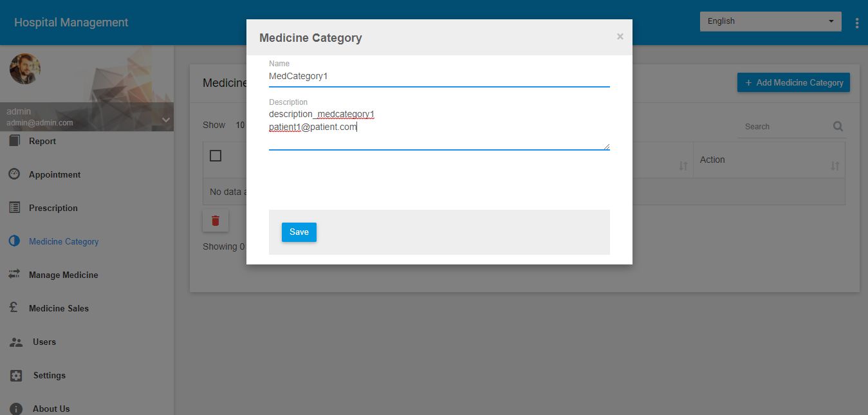Open the English language dropdown
This screenshot has height=415, width=868.
(770, 21)
